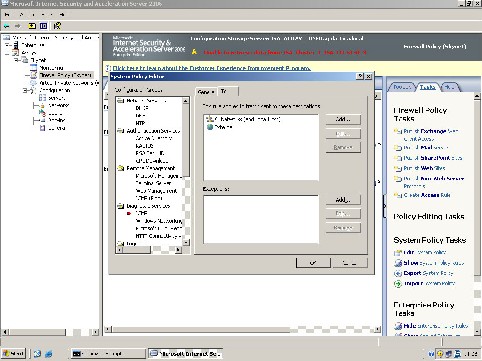The height and width of the screenshot is (361, 482).
Task: Click the Microsoft Internet Security taskbar button
Action: point(186,353)
